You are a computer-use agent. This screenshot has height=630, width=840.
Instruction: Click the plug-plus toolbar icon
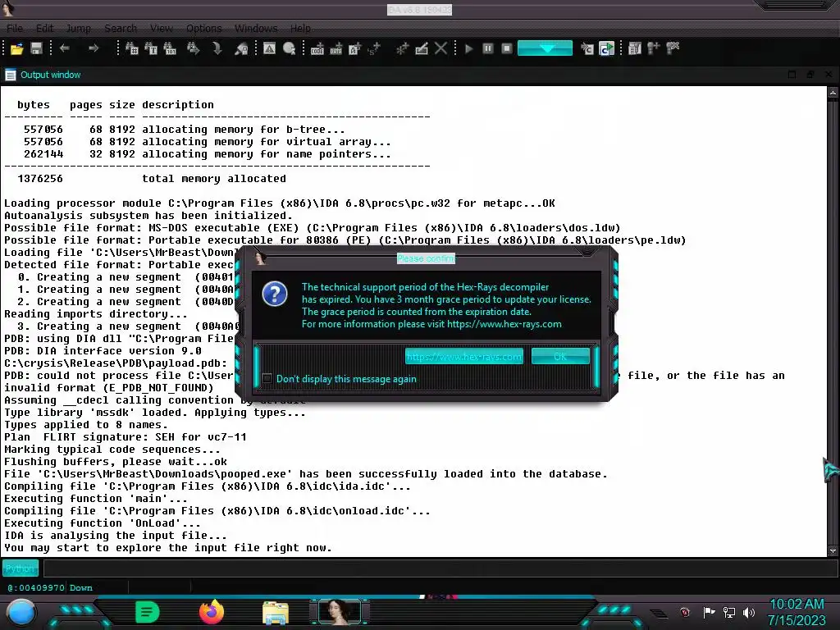click(x=654, y=48)
